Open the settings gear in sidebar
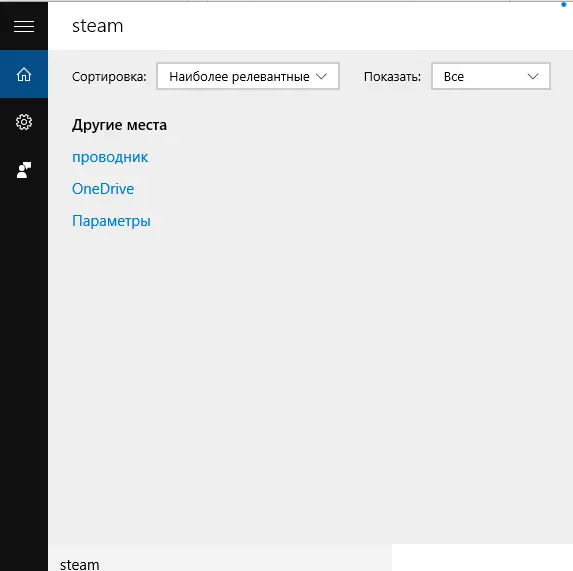This screenshot has height=571, width=573. point(24,122)
